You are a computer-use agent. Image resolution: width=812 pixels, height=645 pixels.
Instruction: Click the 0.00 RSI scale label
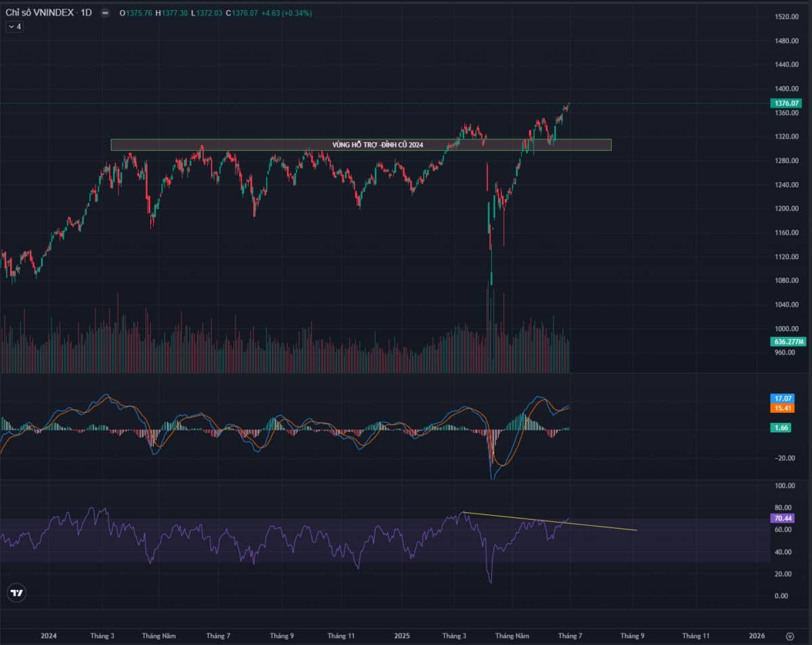point(782,596)
